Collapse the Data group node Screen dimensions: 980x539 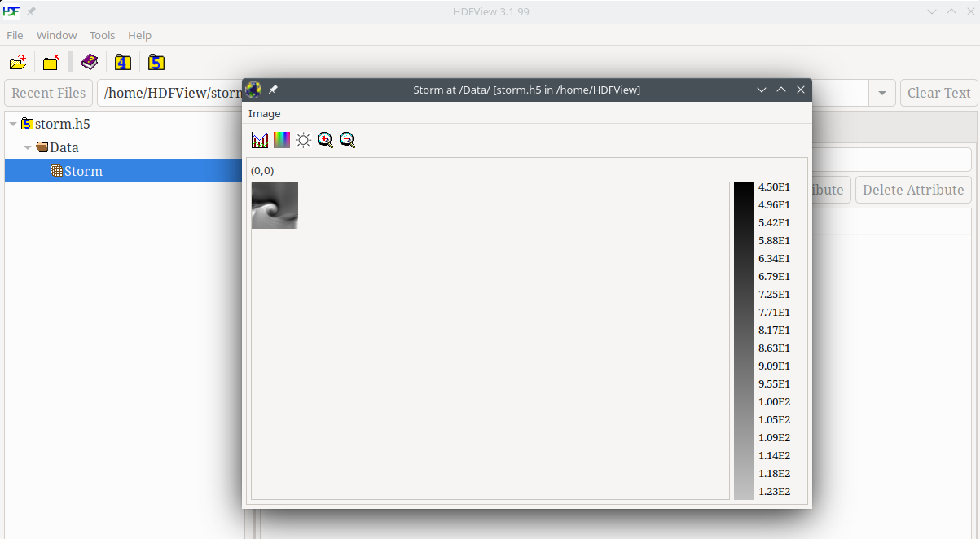(28, 148)
